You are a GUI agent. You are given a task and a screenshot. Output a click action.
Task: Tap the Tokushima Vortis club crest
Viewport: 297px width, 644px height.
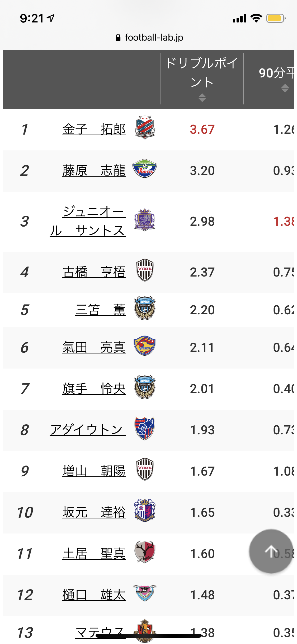[145, 169]
